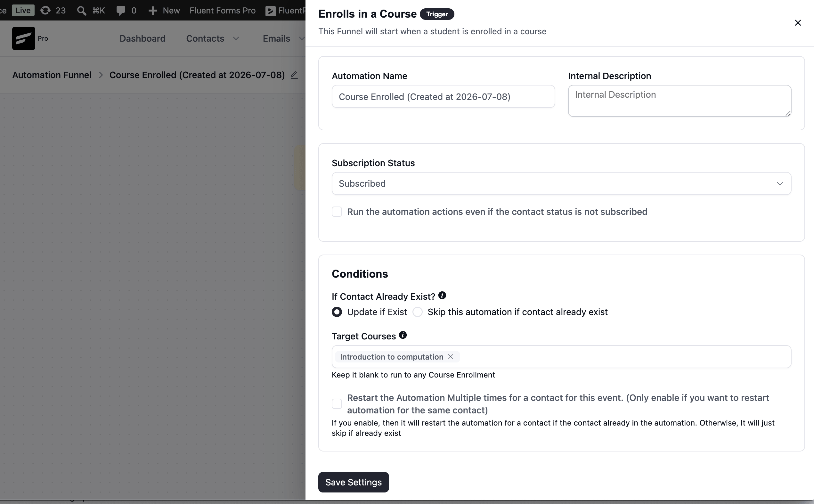
Task: Open the Dashboard menu item
Action: tap(142, 39)
